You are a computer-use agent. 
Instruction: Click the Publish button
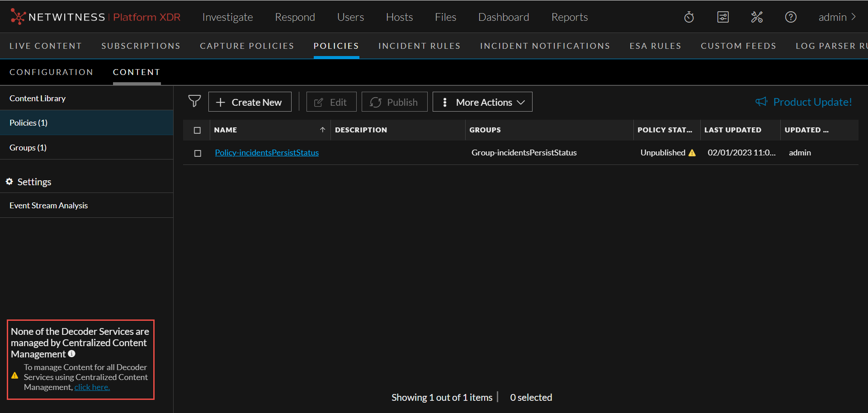[x=394, y=102]
